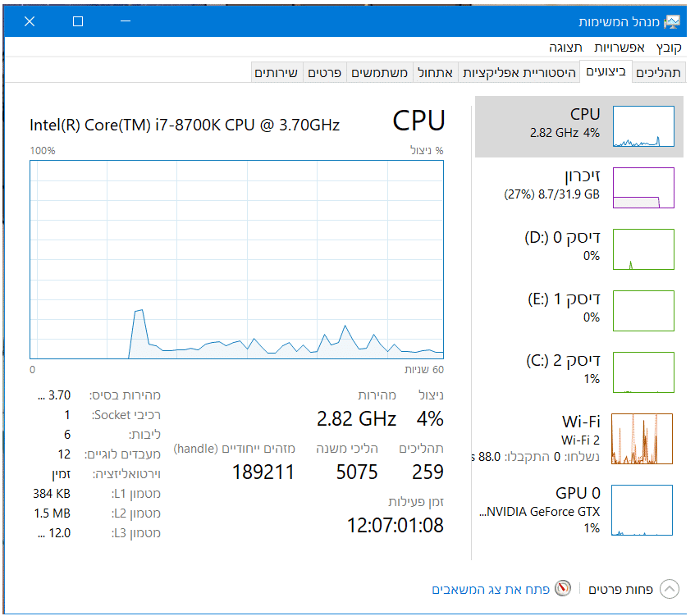Image resolution: width=695 pixels, height=616 pixels.
Task: Switch to App history (היסטוריית אפליקציות) tab
Action: point(519,73)
